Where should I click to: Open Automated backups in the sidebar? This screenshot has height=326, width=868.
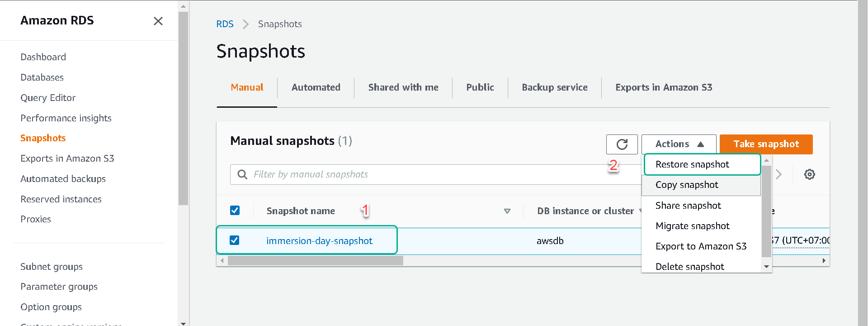(63, 179)
